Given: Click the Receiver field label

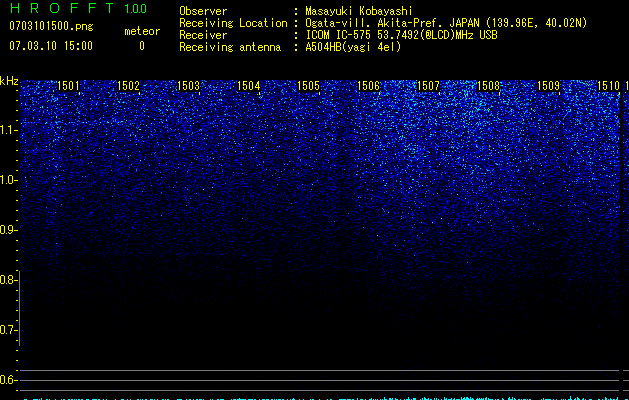Looking at the screenshot, I should (x=203, y=35).
